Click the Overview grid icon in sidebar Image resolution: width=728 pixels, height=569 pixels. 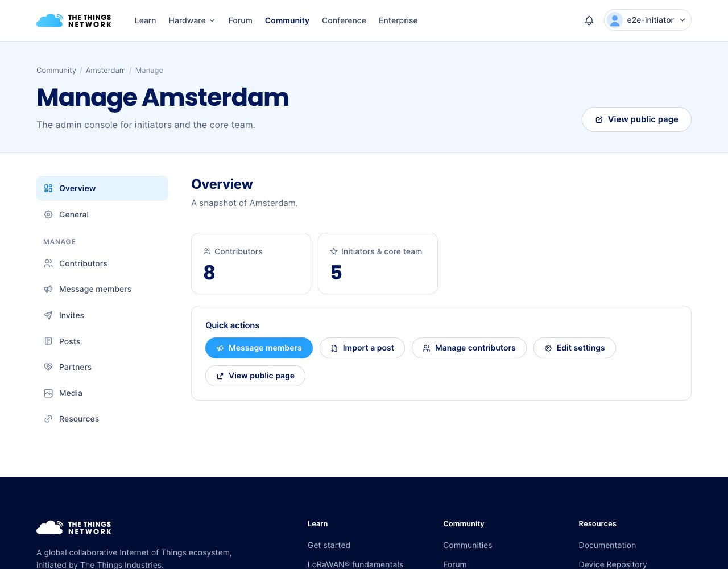[x=48, y=188]
